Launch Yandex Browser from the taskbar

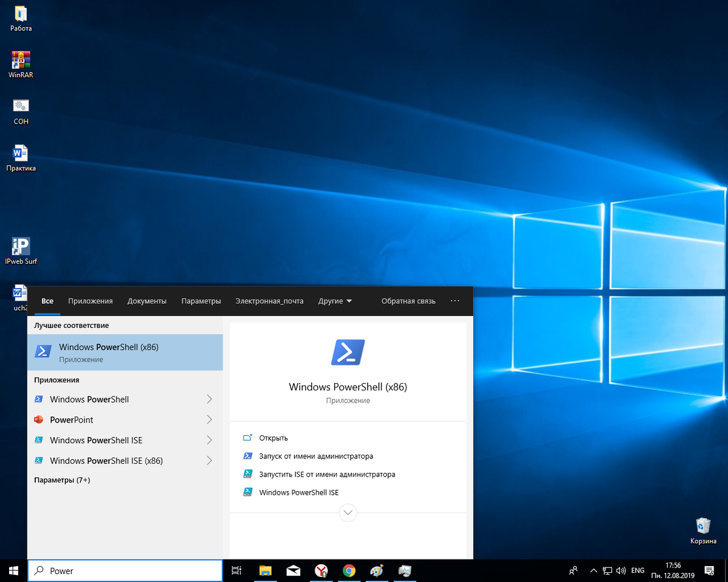coord(322,570)
